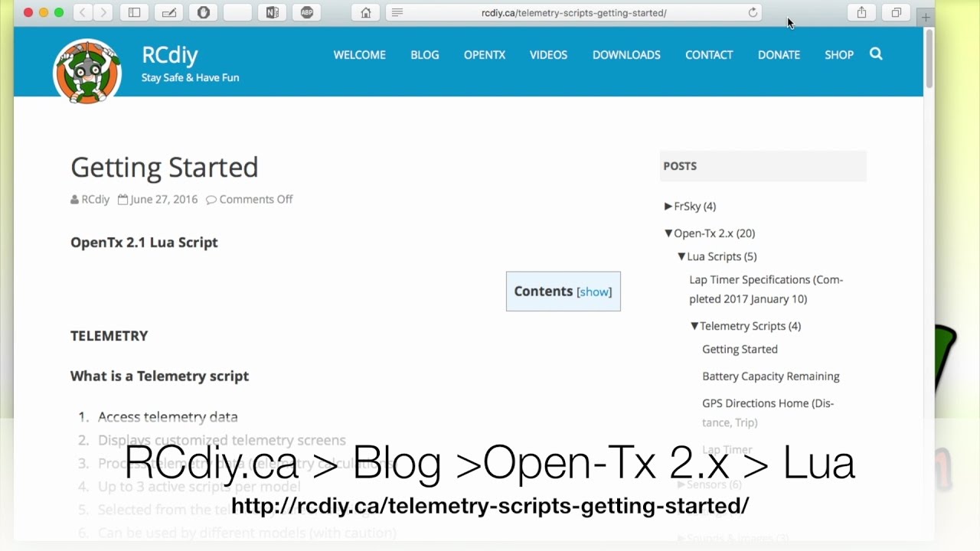Open the hand-shaped blocker extension icon
The width and height of the screenshot is (980, 551).
tap(203, 12)
